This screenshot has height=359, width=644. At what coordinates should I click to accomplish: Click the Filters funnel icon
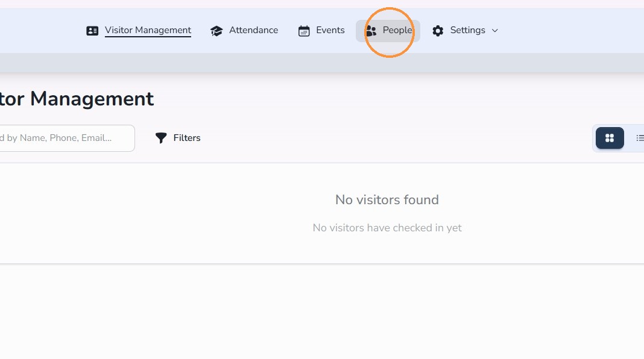point(161,138)
